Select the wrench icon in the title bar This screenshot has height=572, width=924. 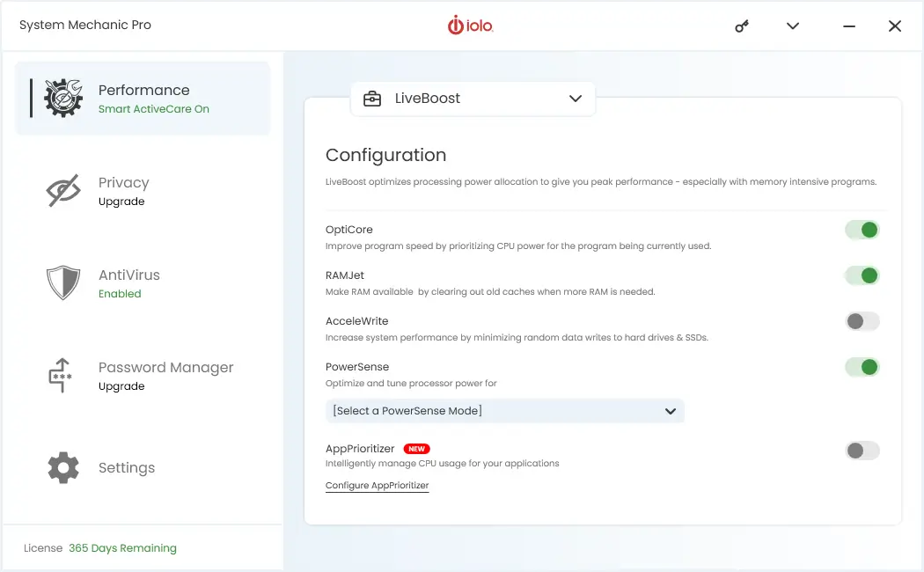click(741, 26)
